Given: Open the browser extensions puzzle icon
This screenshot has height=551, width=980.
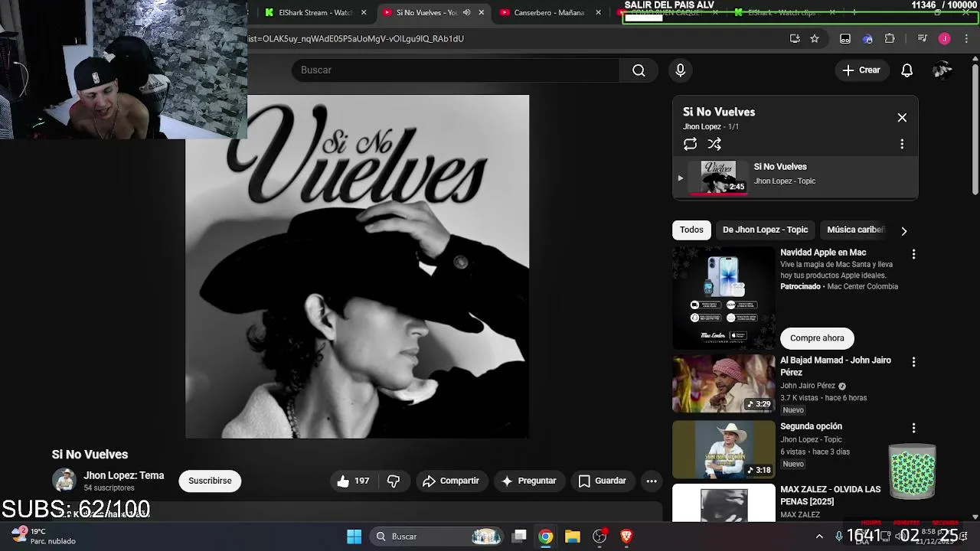Looking at the screenshot, I should (x=890, y=38).
